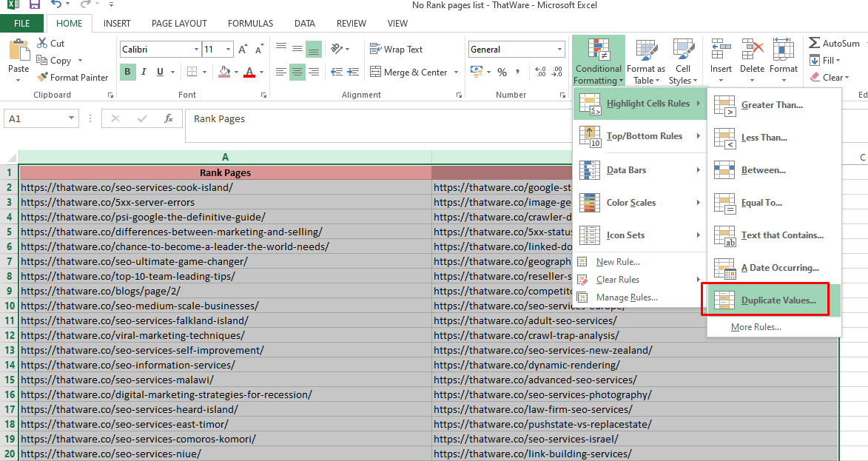The height and width of the screenshot is (461, 868).
Task: Open the font size 11 dropdown
Action: click(228, 50)
